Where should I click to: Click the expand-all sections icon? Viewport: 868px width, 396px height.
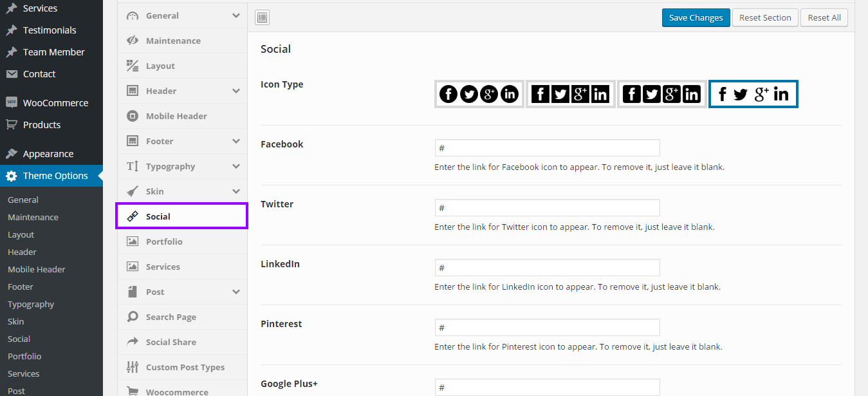click(x=262, y=18)
